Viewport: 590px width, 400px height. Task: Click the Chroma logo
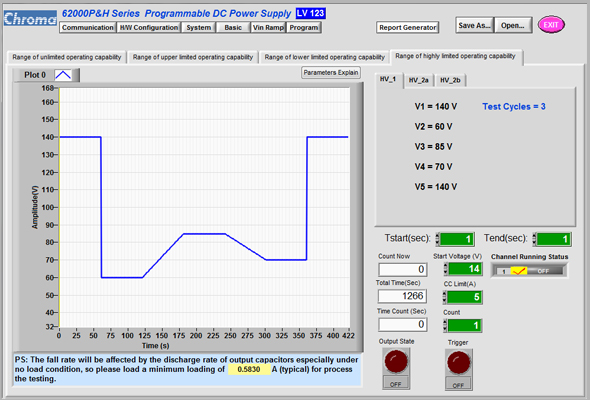30,18
